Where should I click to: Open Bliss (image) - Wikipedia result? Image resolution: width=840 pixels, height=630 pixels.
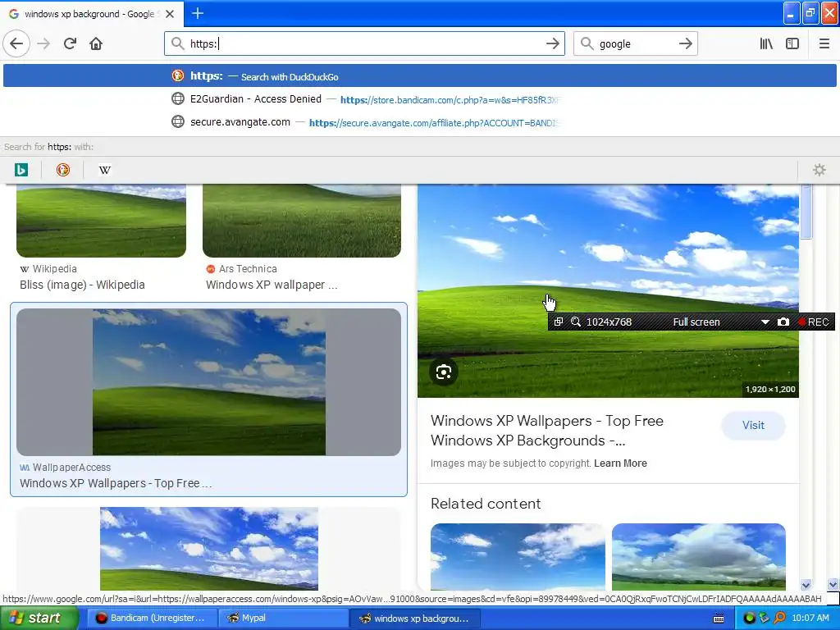pyautogui.click(x=82, y=285)
